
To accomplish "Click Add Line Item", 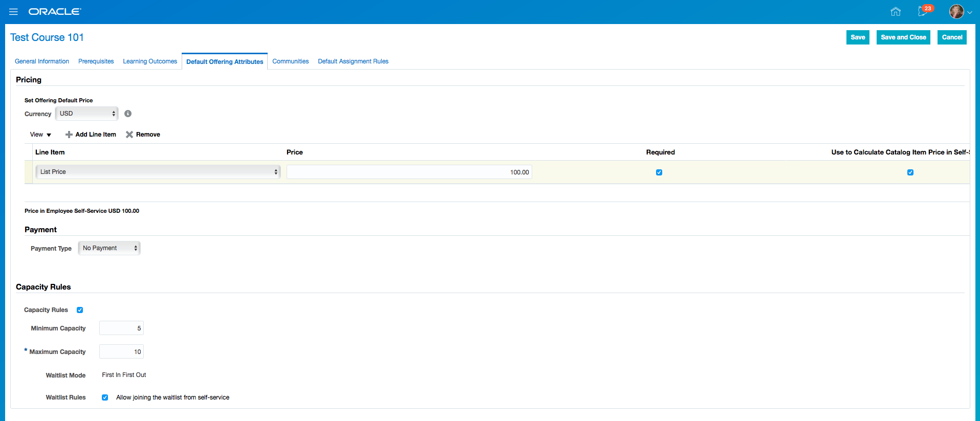I will pos(91,135).
